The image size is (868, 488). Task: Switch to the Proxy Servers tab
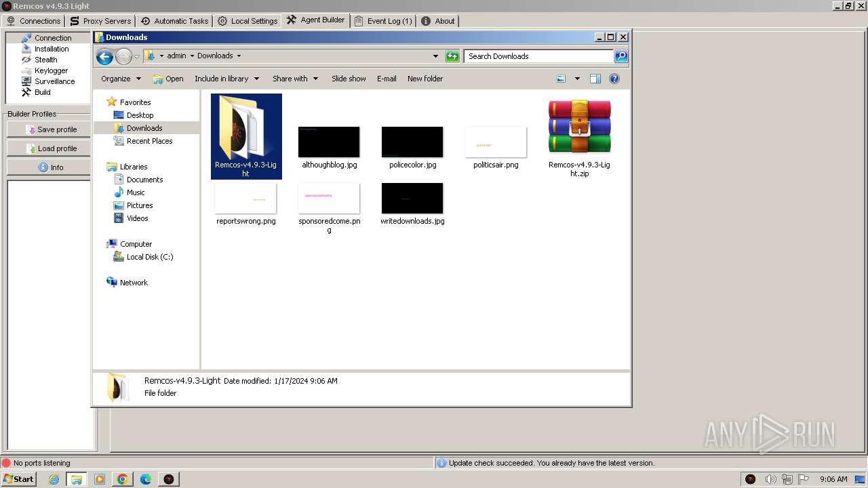click(x=100, y=21)
